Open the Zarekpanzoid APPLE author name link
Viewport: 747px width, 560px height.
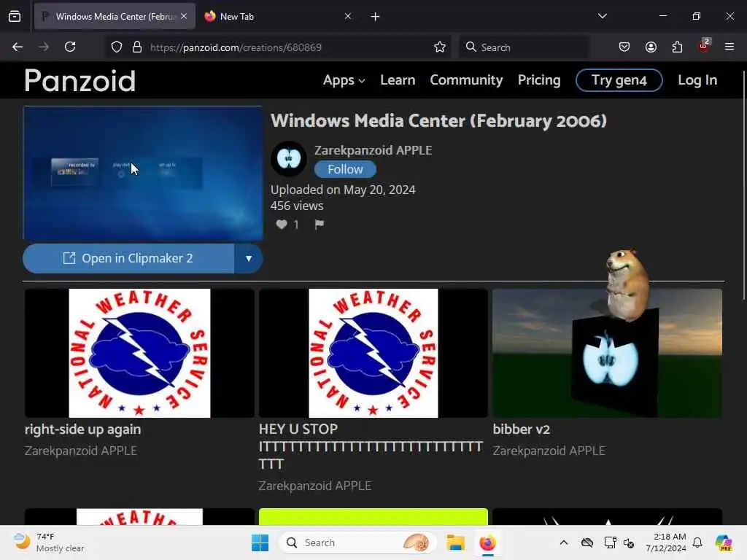[x=373, y=150]
